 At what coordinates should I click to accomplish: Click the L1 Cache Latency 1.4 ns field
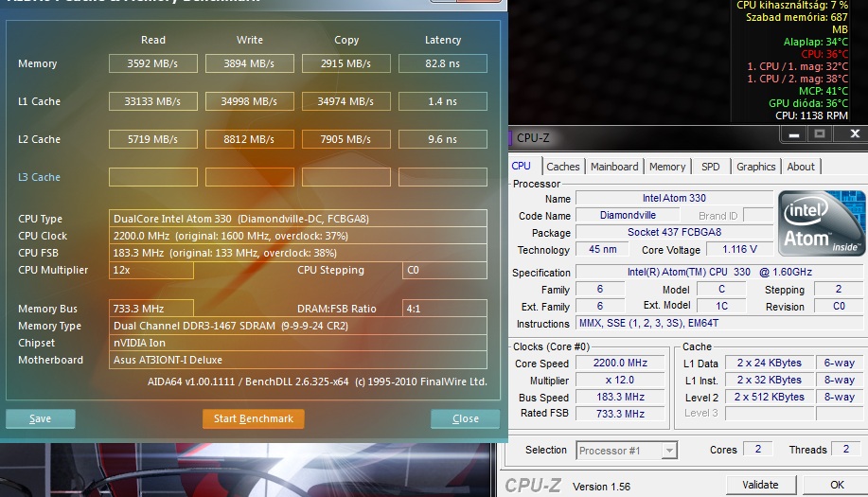click(443, 101)
